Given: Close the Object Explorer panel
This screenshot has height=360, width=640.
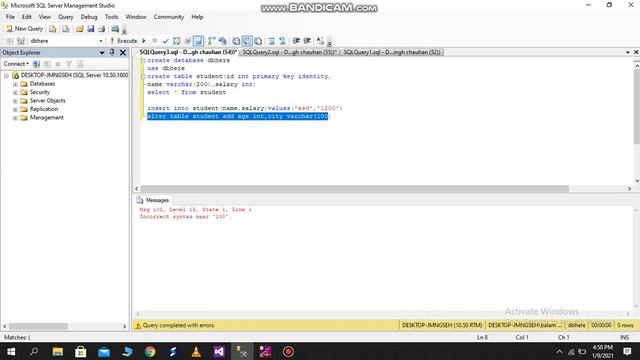Looking at the screenshot, I should coord(123,53).
